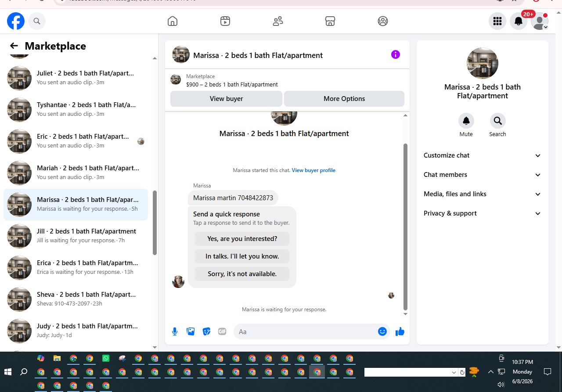Viewport: 562px width, 392px height.
Task: Click the chat messages scrollbar thumb
Action: click(x=405, y=227)
